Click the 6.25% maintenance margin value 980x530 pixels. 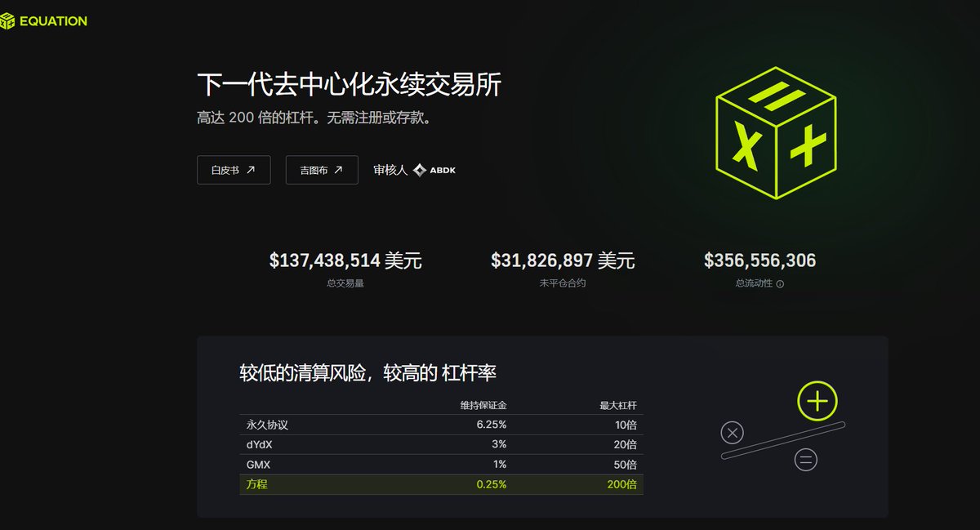[491, 425]
